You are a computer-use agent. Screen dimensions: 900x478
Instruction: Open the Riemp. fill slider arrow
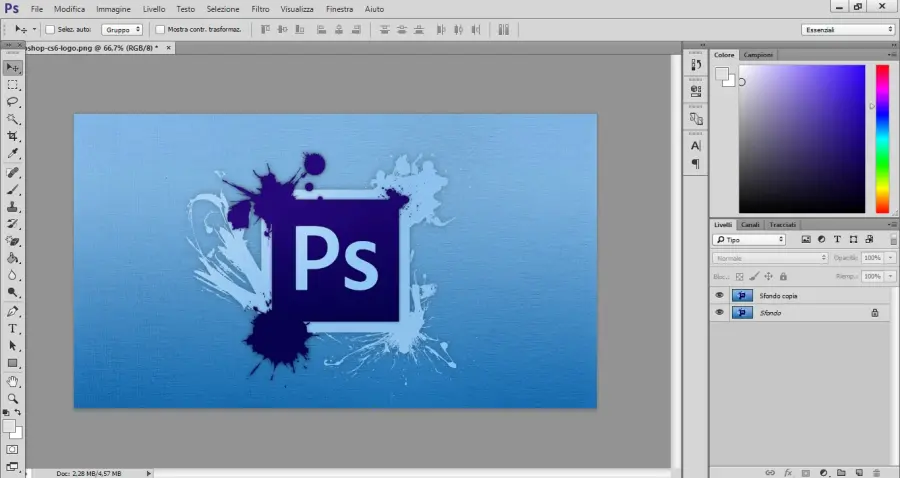[x=890, y=277]
